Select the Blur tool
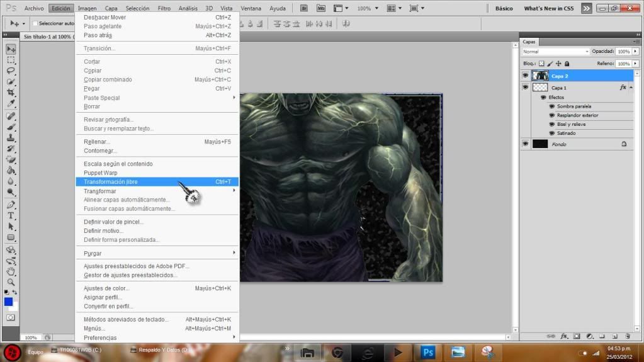Image resolution: width=644 pixels, height=362 pixels. click(11, 181)
